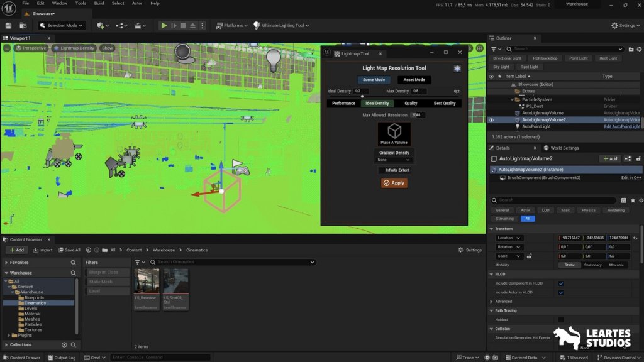Viewport: 644px width, 362px height.
Task: Click the Max Allowed Resolution value field
Action: 418,116
